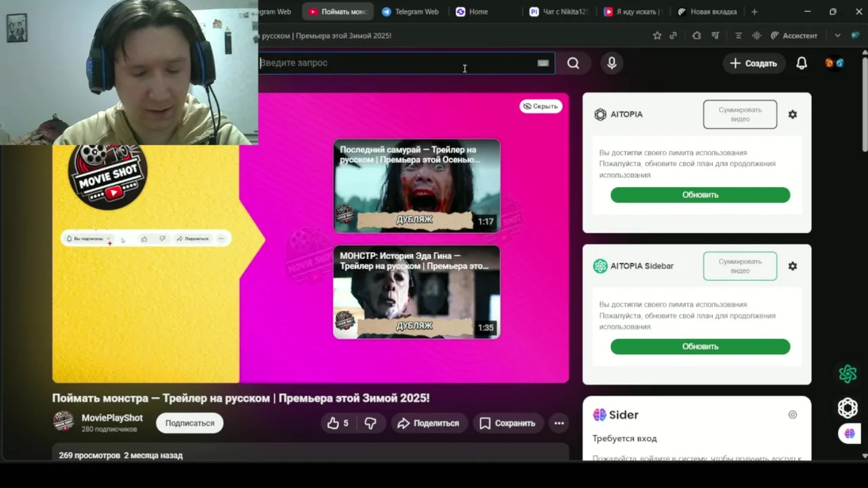Switch to the Telegram Web tab

point(411,12)
